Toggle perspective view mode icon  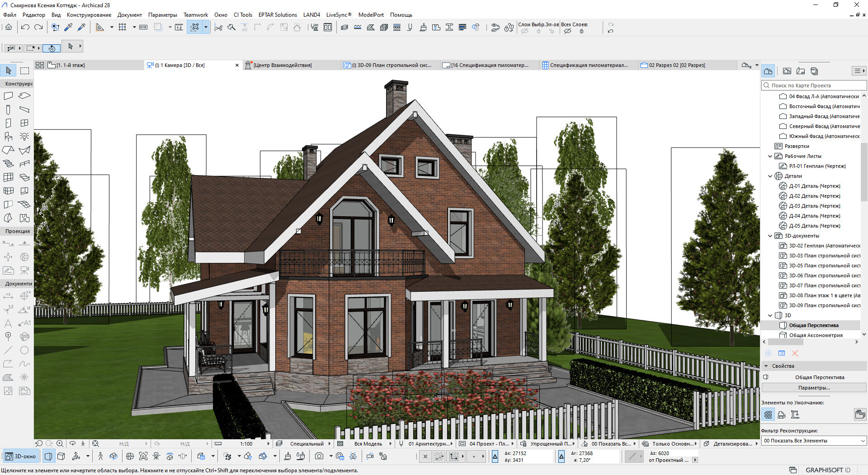[x=48, y=456]
